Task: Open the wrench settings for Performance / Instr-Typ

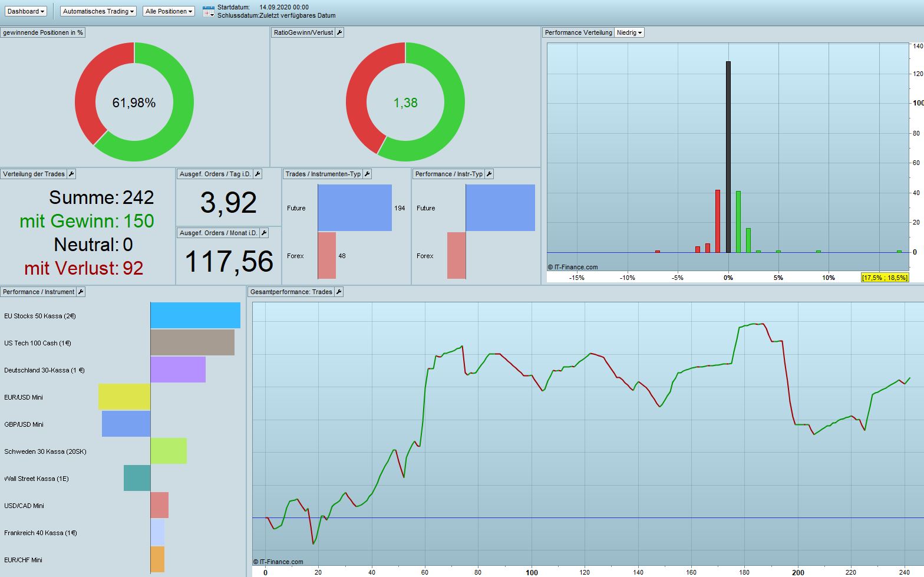Action: pos(489,174)
